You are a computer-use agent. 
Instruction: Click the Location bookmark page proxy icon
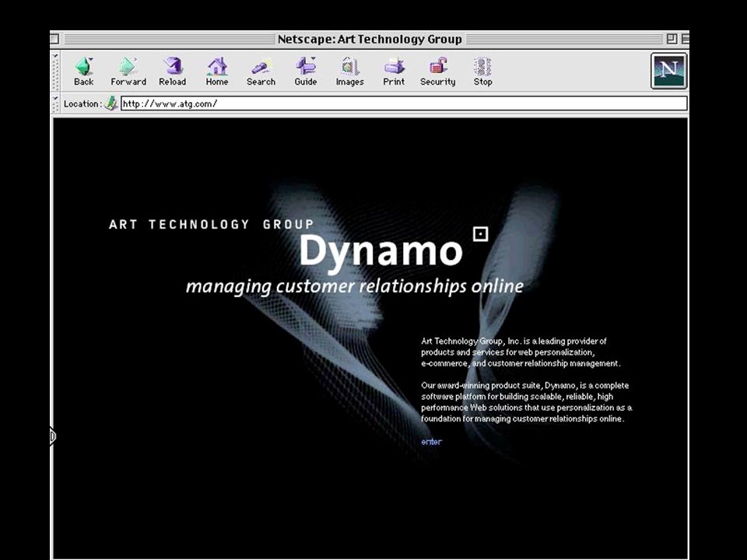111,103
